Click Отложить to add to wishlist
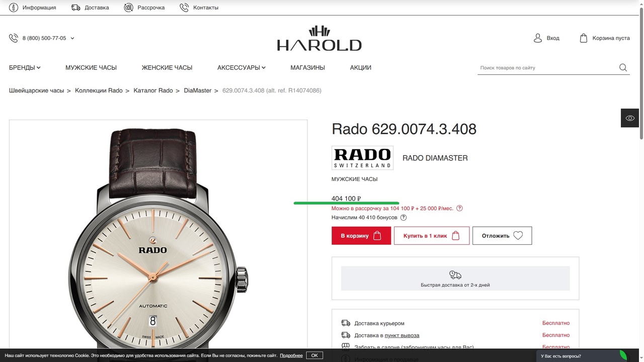 click(x=502, y=236)
